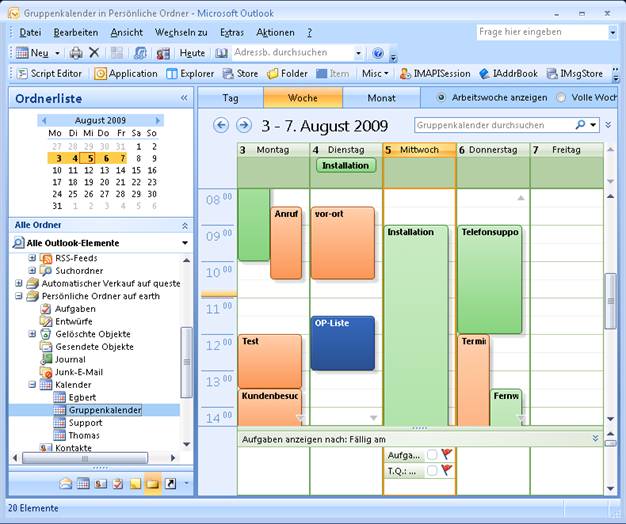The height and width of the screenshot is (524, 626).
Task: Select Volle Woche radio button
Action: 561,97
